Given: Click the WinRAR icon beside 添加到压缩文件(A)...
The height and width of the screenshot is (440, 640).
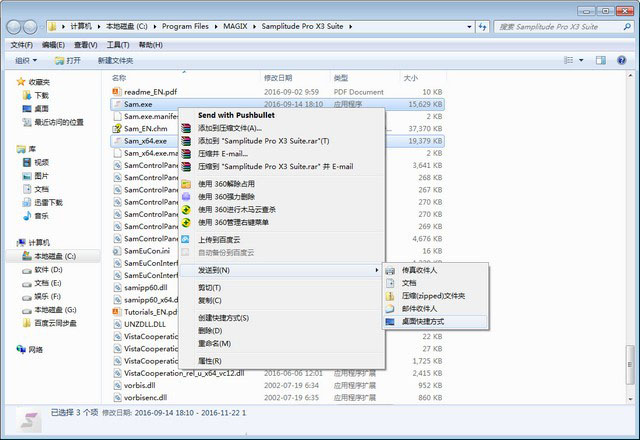Looking at the screenshot, I should point(186,128).
